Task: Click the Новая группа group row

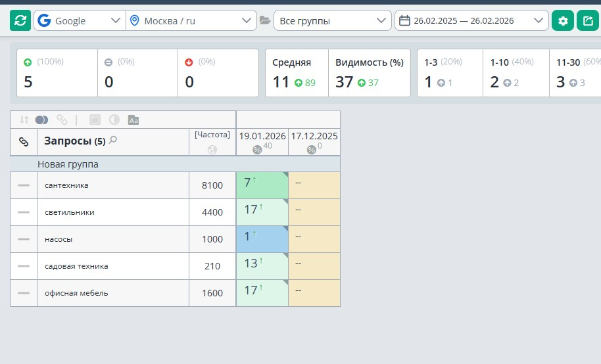Action: tap(175, 164)
